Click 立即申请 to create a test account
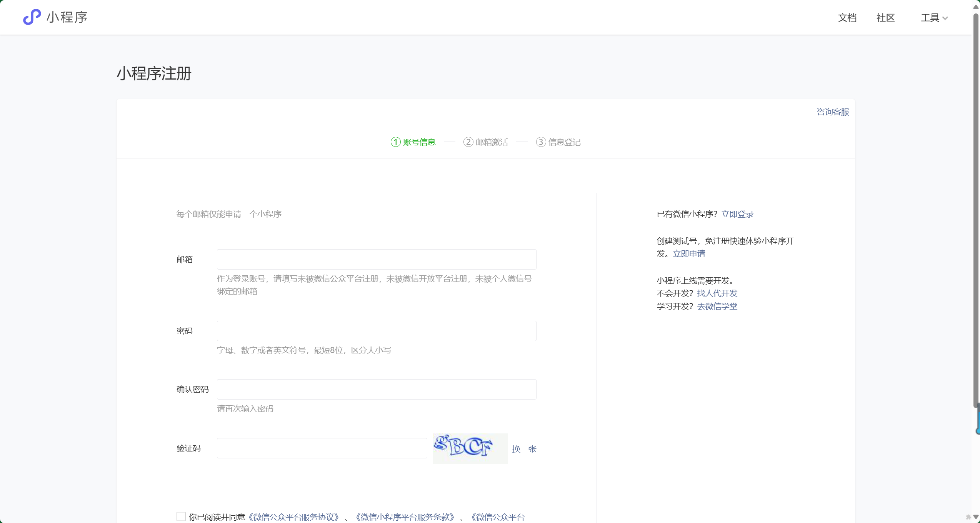980x523 pixels. 689,254
